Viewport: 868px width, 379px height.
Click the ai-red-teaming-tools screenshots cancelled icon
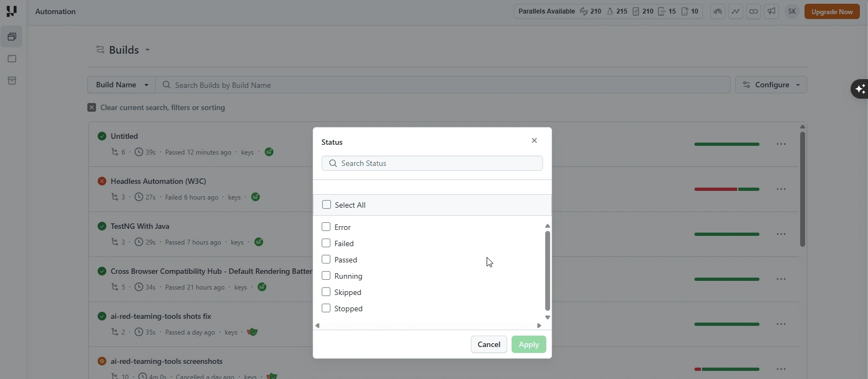pos(102,361)
